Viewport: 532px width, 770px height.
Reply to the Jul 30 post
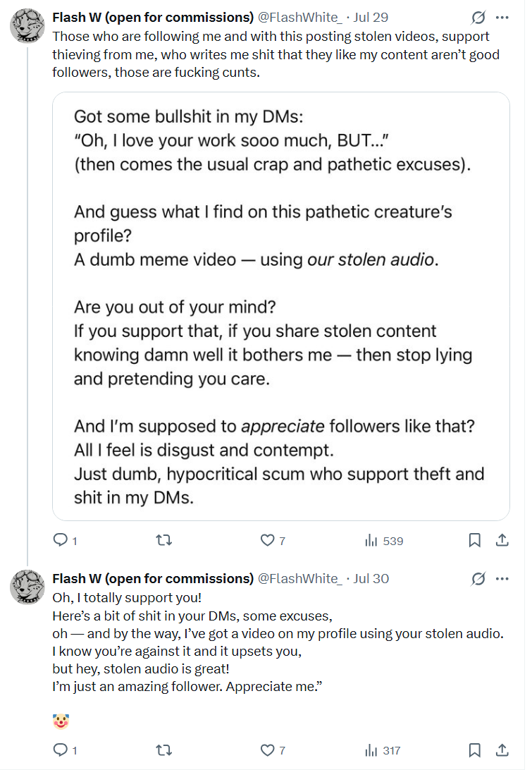tap(60, 750)
